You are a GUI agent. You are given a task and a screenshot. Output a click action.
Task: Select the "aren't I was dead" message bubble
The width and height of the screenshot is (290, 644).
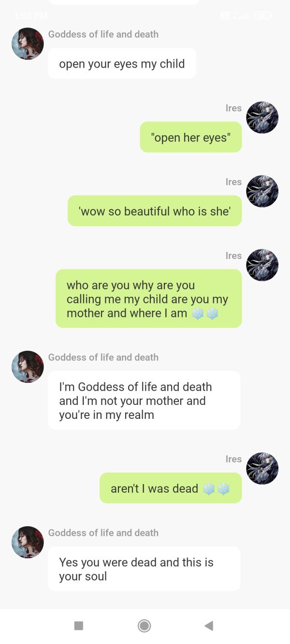coord(171,488)
